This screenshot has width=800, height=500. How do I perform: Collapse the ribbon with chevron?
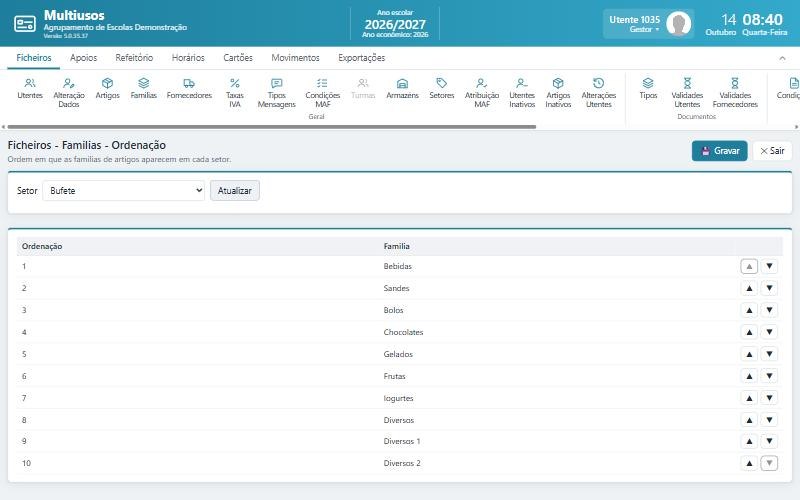782,58
